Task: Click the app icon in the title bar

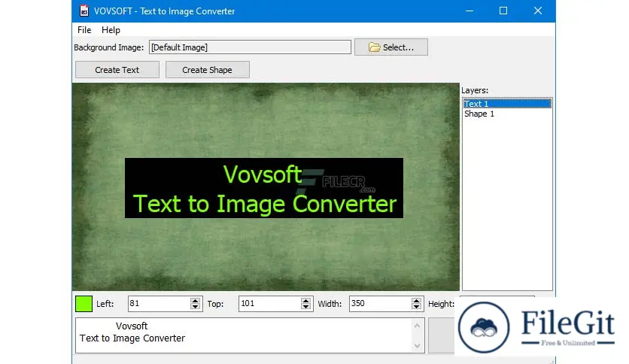Action: (84, 11)
